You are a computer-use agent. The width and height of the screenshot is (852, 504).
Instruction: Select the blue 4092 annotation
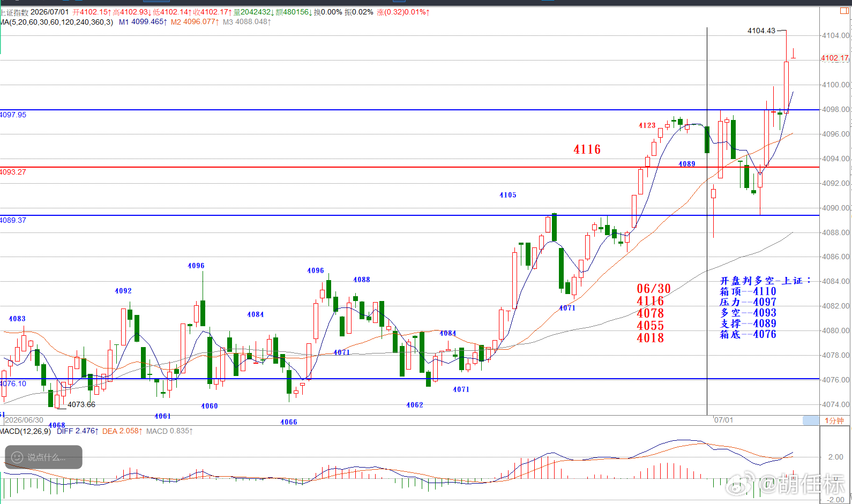123,291
